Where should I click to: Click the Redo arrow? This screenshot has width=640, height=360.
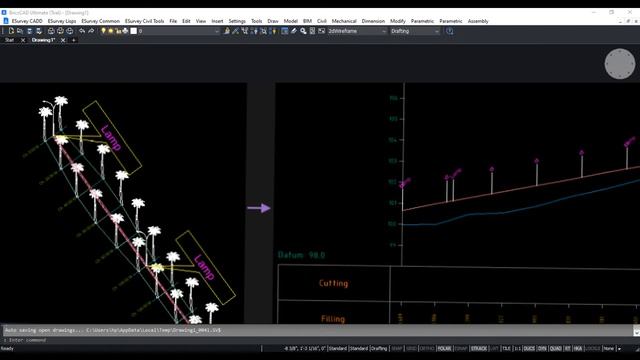pyautogui.click(x=91, y=31)
